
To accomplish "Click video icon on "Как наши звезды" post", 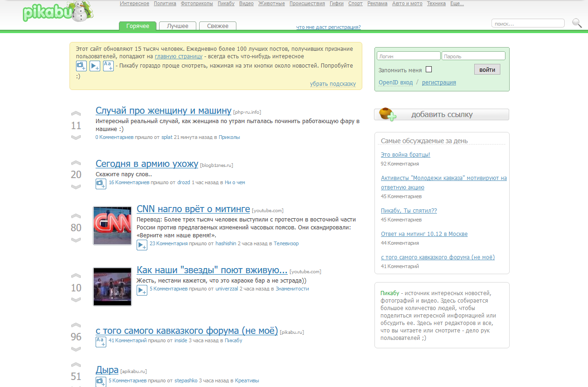I will click(142, 290).
